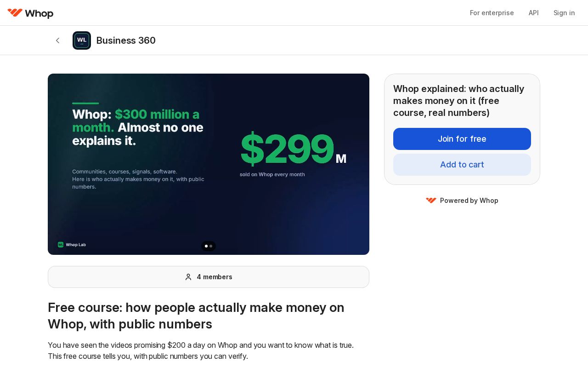Click the Join for free button
The height and width of the screenshot is (368, 588).
click(462, 139)
